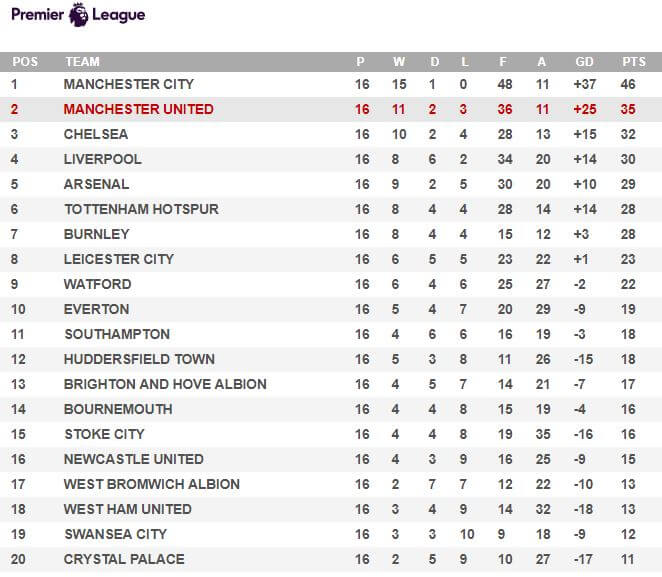Select the TEAM column header
The image size is (662, 577).
(x=82, y=62)
